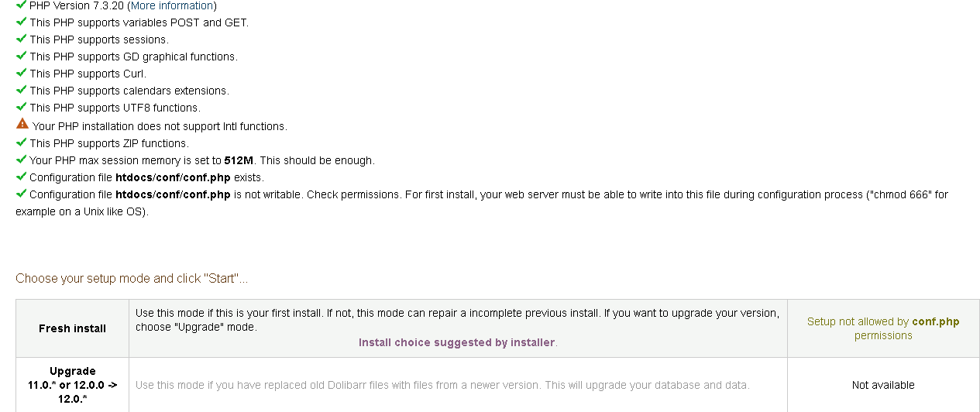Click checkmark beside conf.php exists line
Screen dimensions: 980x412
(21, 177)
